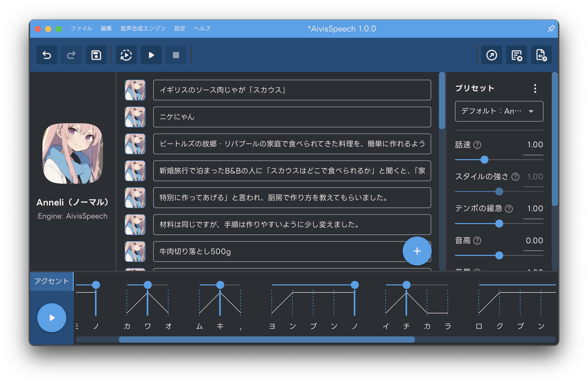
Task: Click the mora キ in accent editor
Action: pyautogui.click(x=220, y=326)
